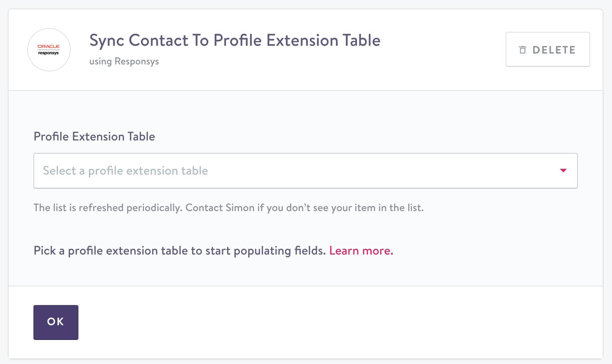Click the trash can icon

[x=523, y=50]
